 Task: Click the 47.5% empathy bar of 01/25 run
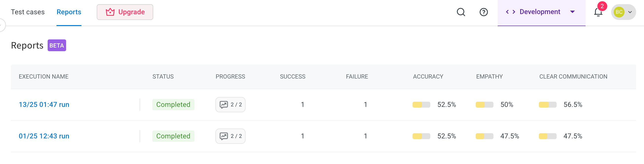(484, 136)
